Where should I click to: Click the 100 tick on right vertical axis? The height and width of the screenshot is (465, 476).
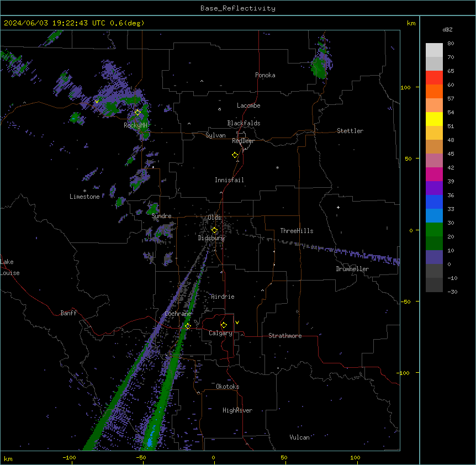pyautogui.click(x=405, y=87)
